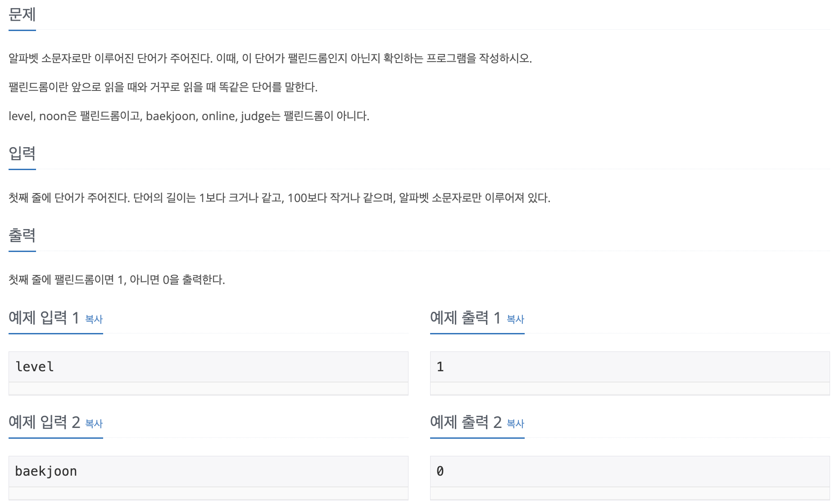Click the 복사 link next to 예제 출력 1

[515, 319]
